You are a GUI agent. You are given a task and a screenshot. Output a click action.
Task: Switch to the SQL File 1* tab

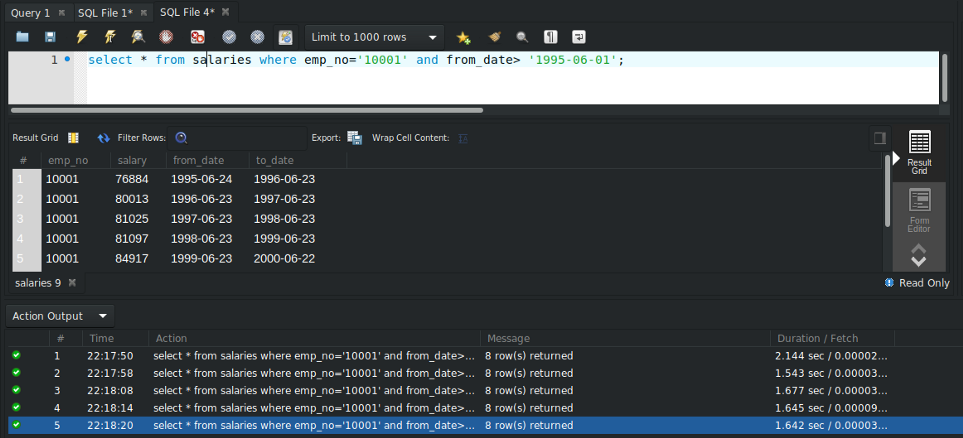point(105,12)
